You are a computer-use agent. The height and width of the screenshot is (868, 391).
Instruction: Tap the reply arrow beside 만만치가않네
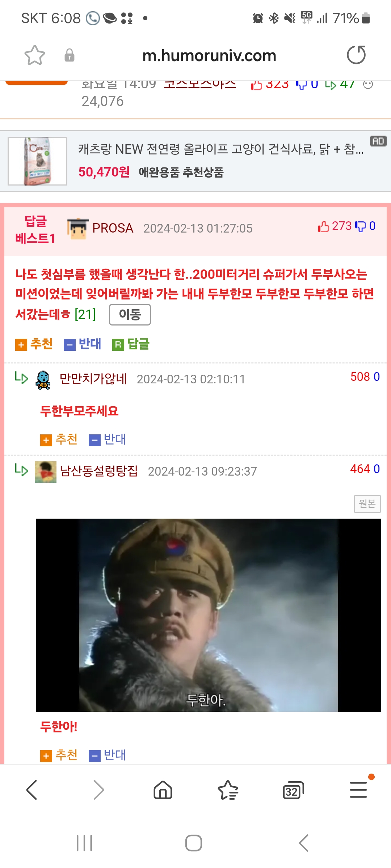click(21, 378)
